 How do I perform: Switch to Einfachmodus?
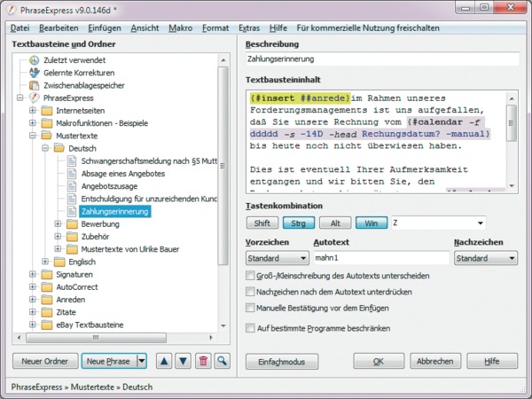282,362
